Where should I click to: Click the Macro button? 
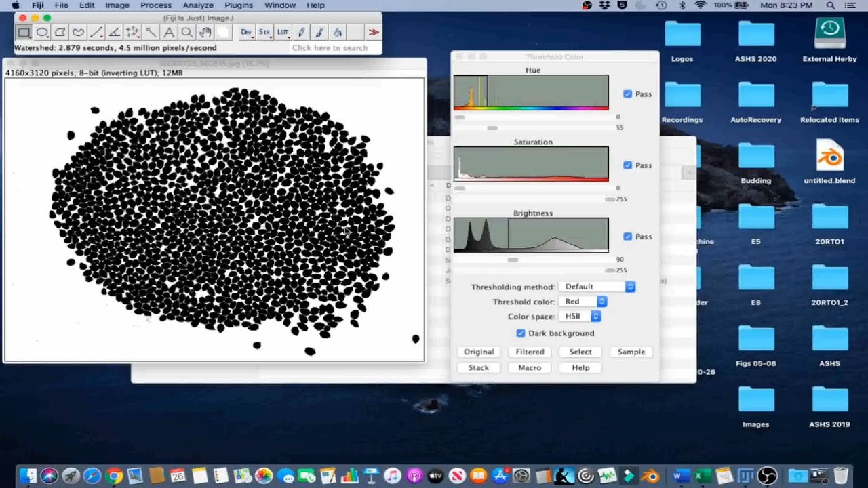click(530, 367)
